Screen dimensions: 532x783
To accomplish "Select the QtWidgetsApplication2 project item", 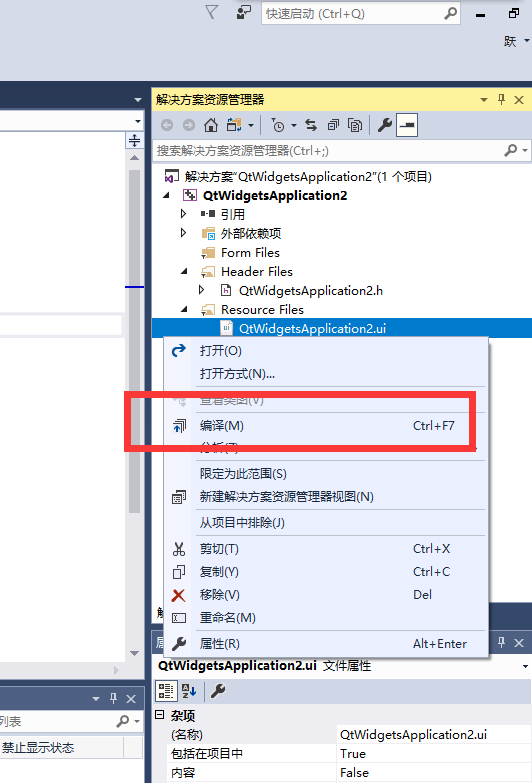I will [x=275, y=196].
